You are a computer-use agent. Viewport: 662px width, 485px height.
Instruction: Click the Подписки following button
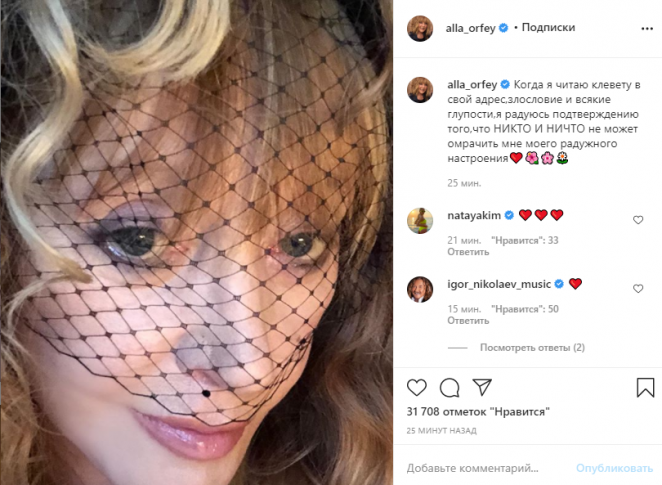[548, 27]
